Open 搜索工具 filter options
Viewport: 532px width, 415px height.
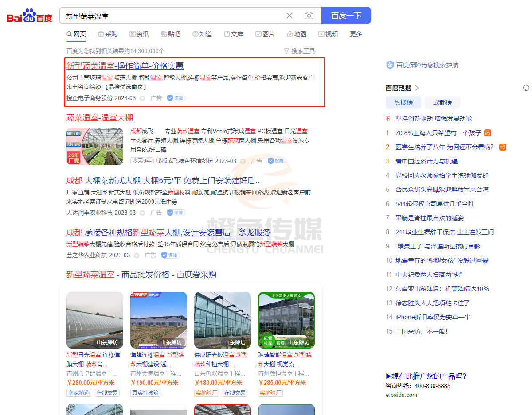(299, 51)
